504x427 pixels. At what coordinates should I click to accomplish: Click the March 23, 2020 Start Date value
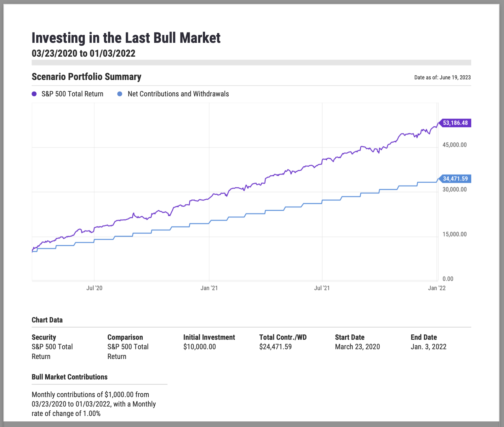coord(357,347)
